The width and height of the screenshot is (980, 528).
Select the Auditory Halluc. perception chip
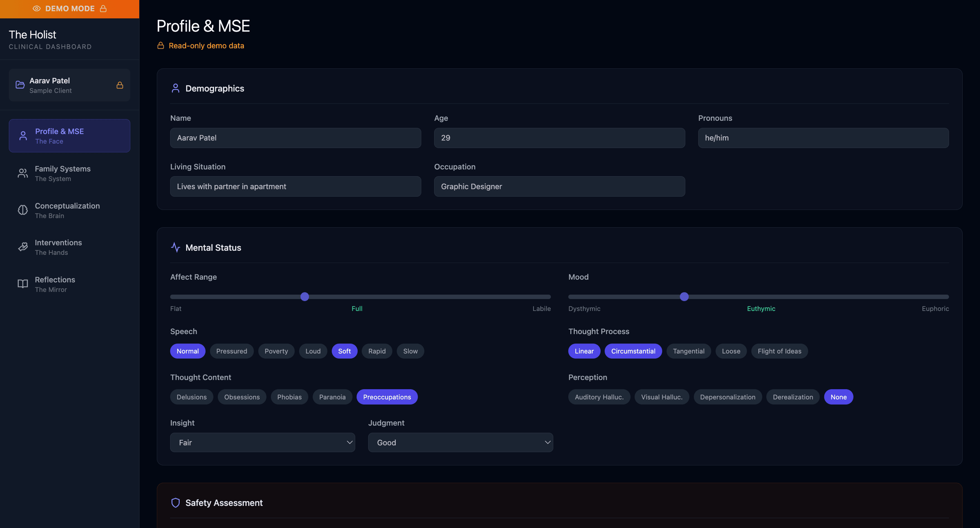pyautogui.click(x=599, y=397)
